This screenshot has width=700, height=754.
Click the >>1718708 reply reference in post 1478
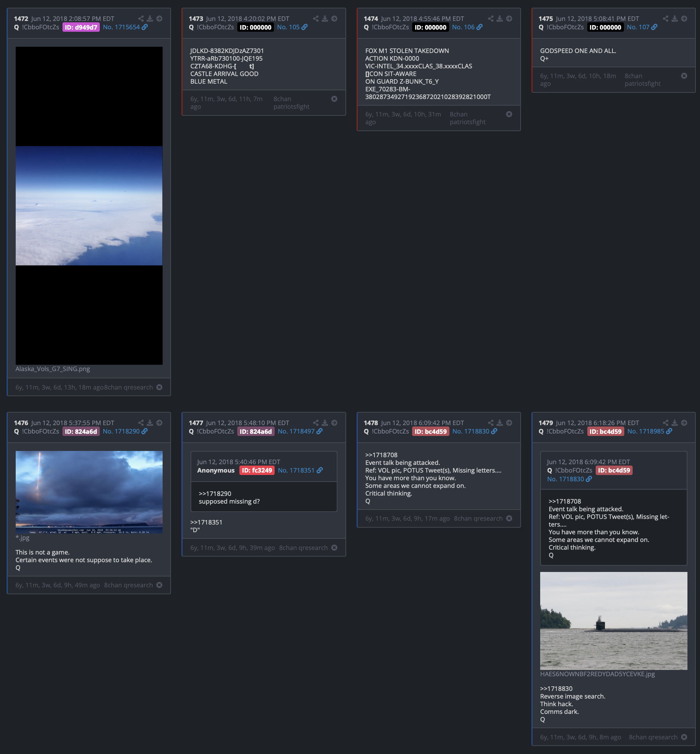click(x=381, y=455)
